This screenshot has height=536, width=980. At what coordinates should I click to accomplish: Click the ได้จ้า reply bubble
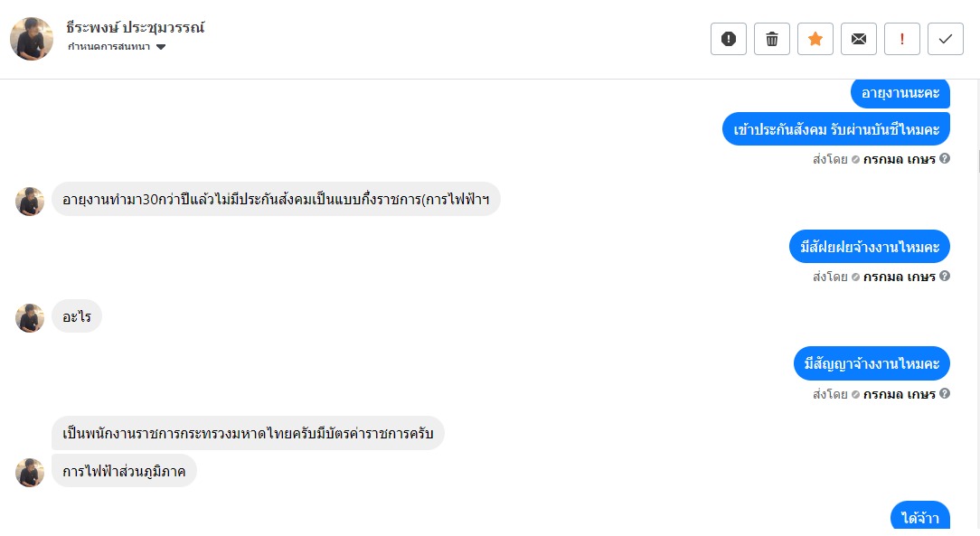[920, 517]
